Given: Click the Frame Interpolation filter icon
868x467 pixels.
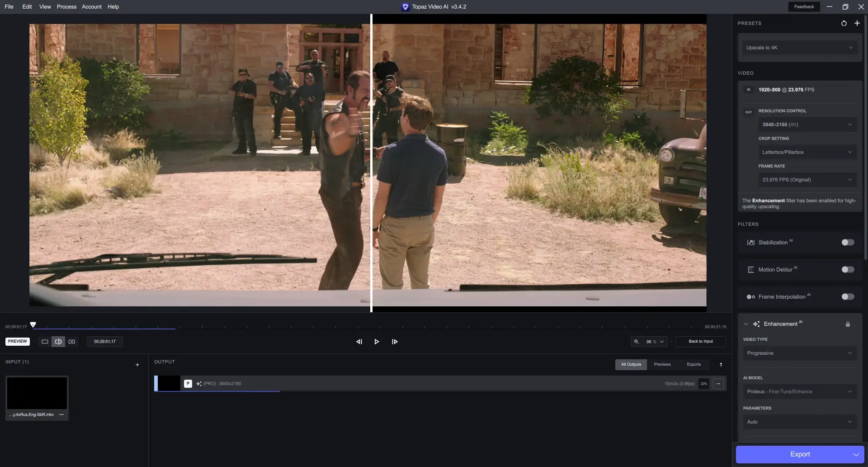Looking at the screenshot, I should tap(751, 297).
